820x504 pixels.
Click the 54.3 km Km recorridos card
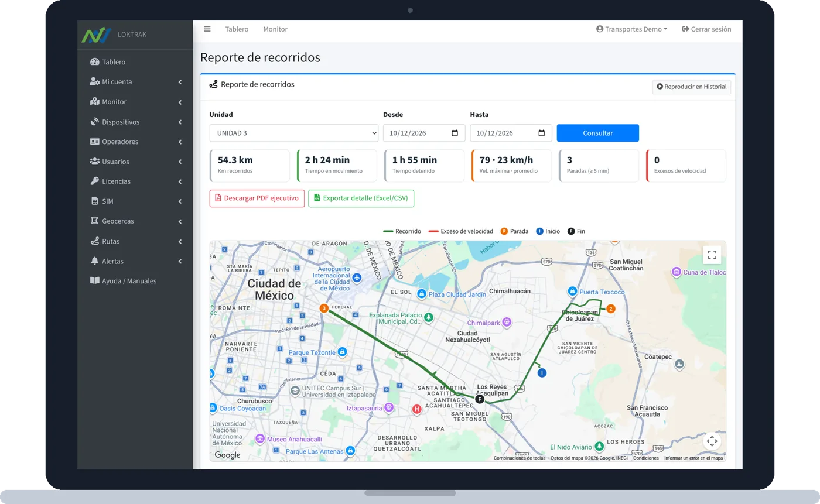click(x=250, y=166)
